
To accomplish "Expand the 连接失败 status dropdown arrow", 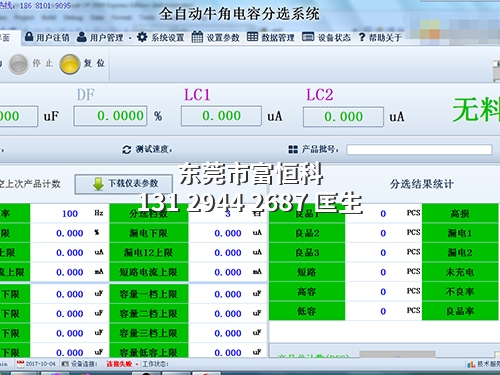I will [137, 364].
